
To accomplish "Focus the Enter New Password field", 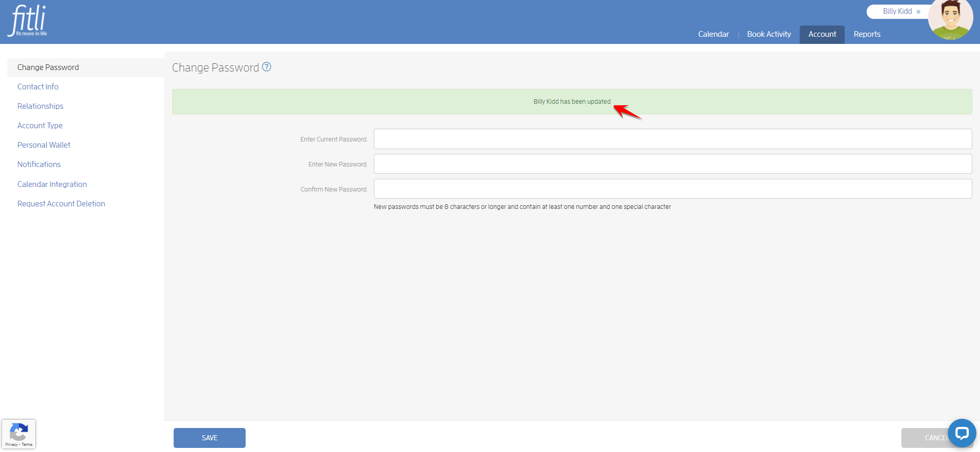I will (673, 164).
